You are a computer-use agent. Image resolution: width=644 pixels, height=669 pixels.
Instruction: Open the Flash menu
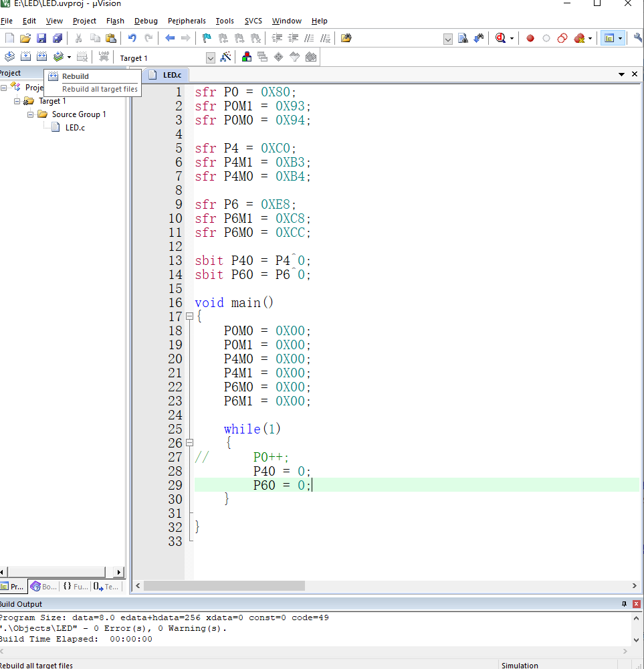115,21
